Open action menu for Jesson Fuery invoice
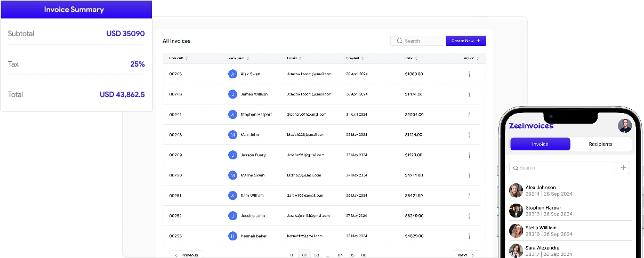The image size is (644, 258). pyautogui.click(x=469, y=155)
